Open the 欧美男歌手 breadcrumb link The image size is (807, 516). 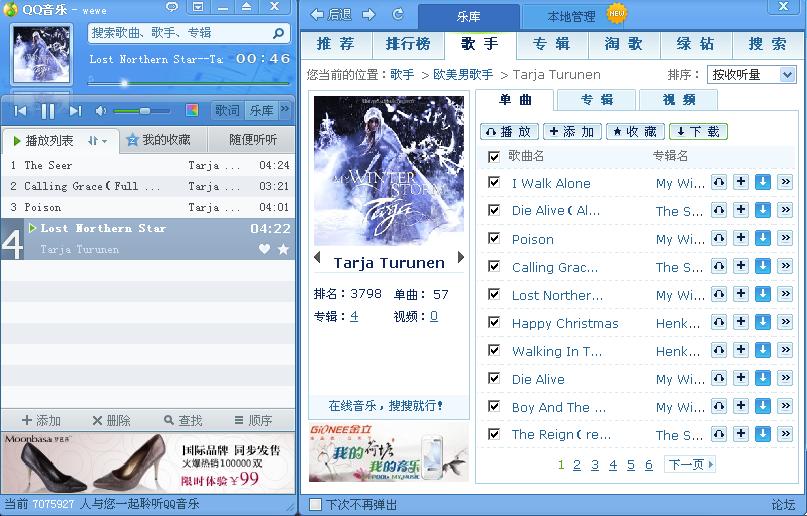pyautogui.click(x=463, y=75)
